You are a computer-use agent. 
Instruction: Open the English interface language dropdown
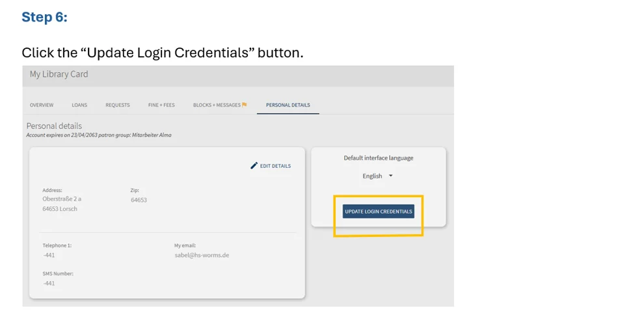[x=377, y=176]
